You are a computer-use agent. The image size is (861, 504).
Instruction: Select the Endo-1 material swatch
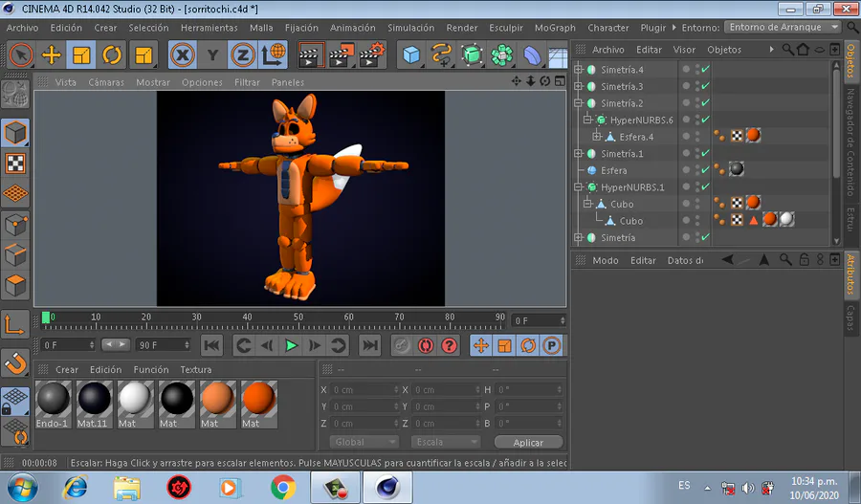click(x=53, y=405)
